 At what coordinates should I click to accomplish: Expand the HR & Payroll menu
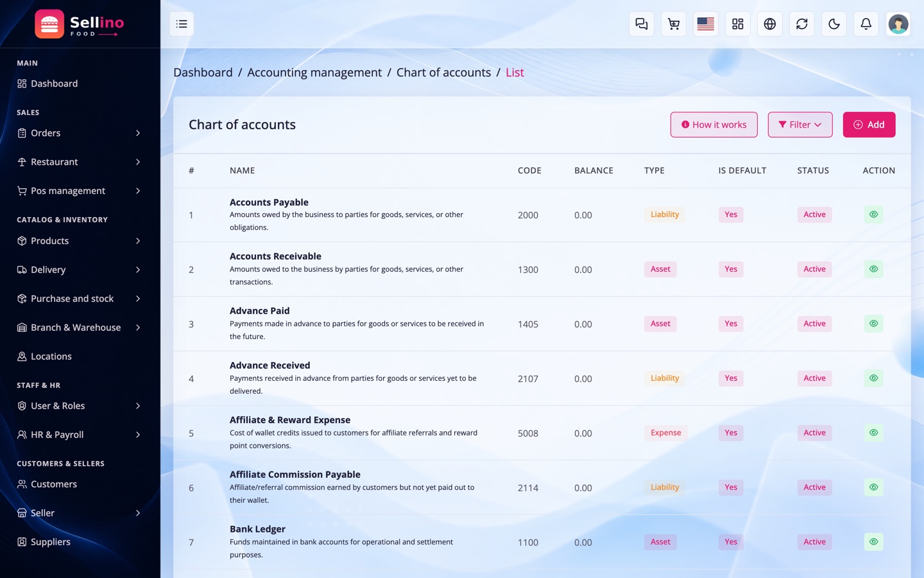tap(80, 435)
